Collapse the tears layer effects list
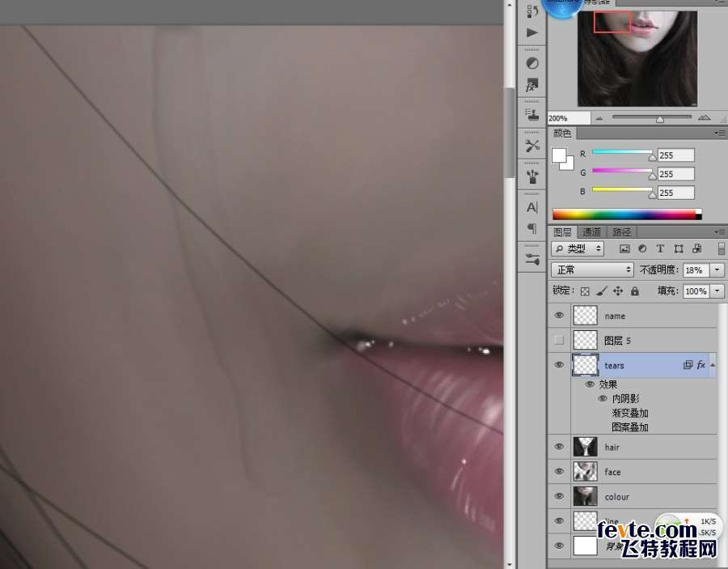The width and height of the screenshot is (728, 569). tap(713, 365)
